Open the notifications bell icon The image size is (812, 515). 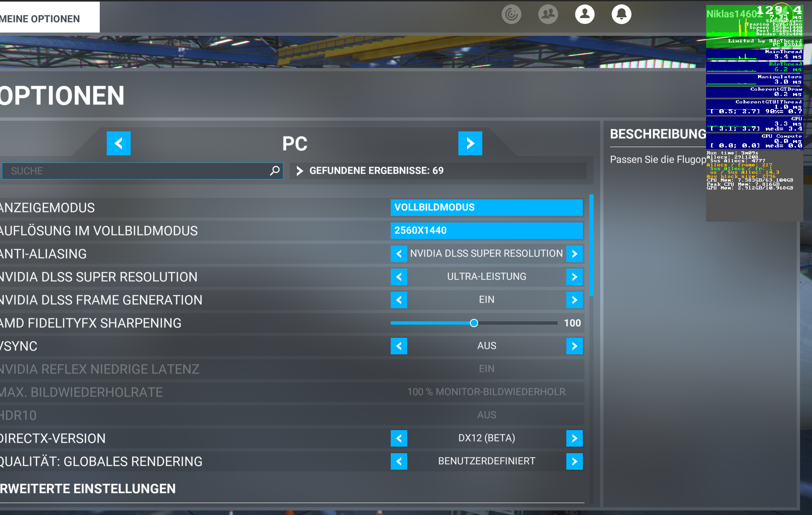pos(621,14)
